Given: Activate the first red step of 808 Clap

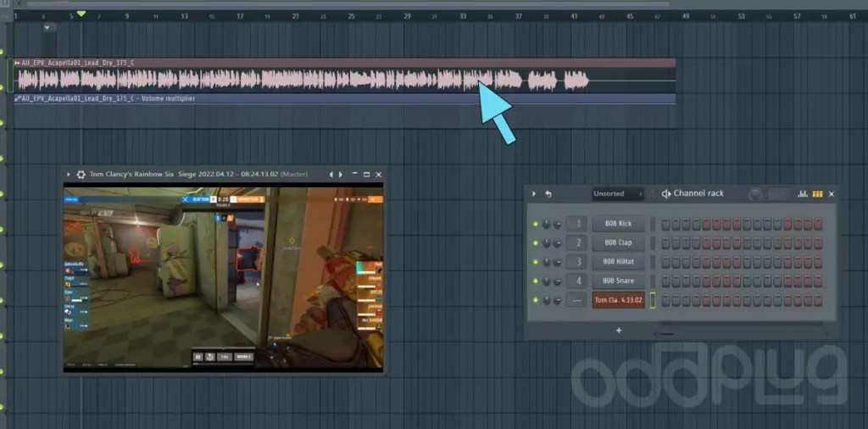Looking at the screenshot, I should pos(707,243).
